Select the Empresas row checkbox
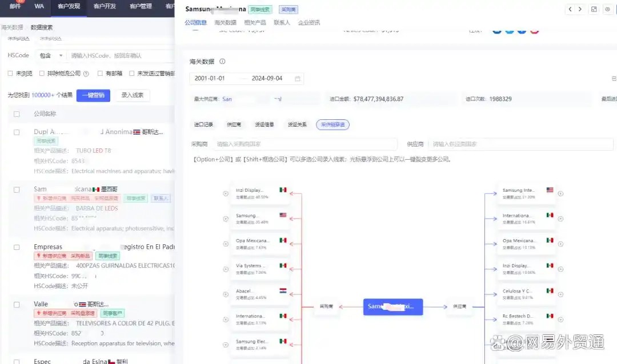617x364 pixels. (x=17, y=247)
